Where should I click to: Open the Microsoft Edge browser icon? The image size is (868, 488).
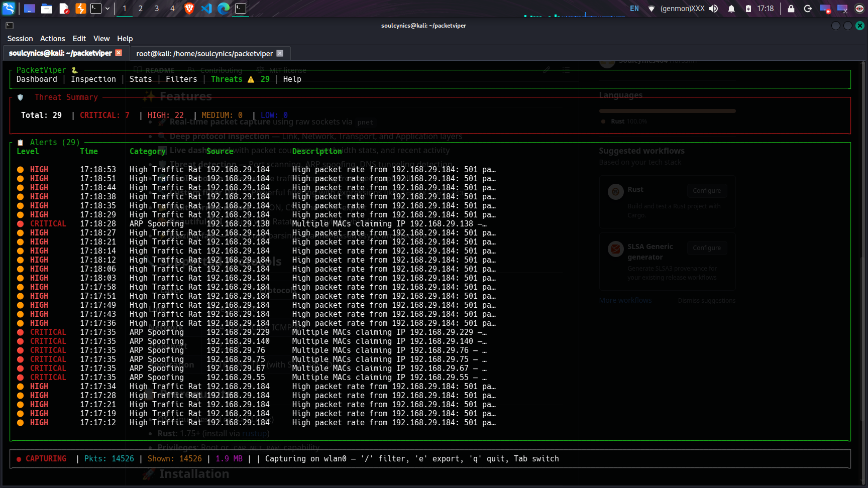tap(224, 9)
